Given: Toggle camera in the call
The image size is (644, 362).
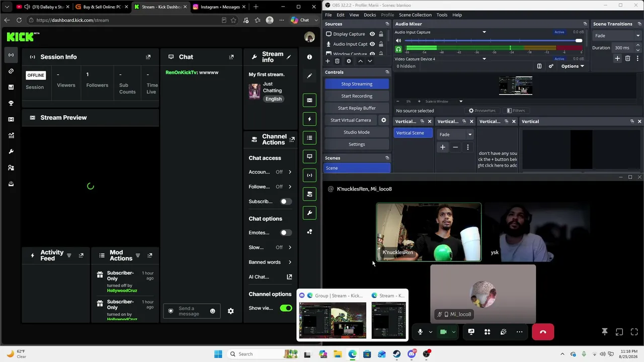Looking at the screenshot, I should coord(443,332).
